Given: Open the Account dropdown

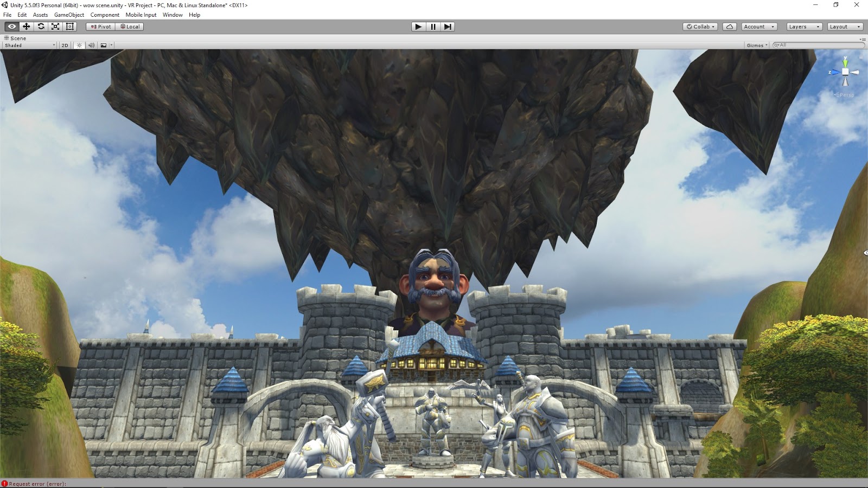Looking at the screenshot, I should 759,27.
